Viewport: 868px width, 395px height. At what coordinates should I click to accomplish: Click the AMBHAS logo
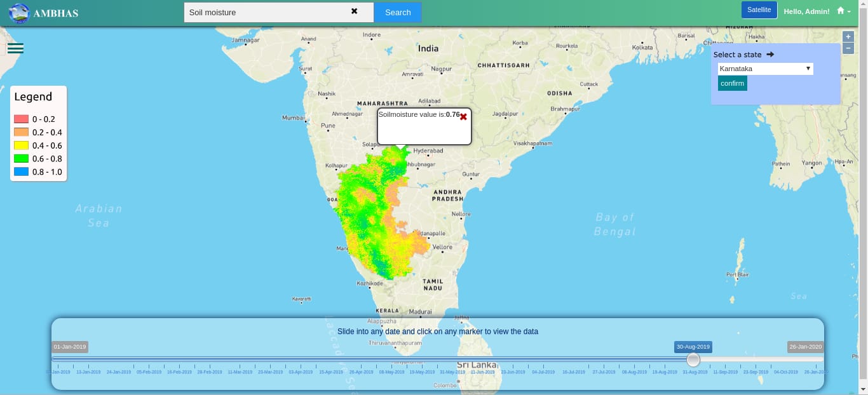point(20,13)
